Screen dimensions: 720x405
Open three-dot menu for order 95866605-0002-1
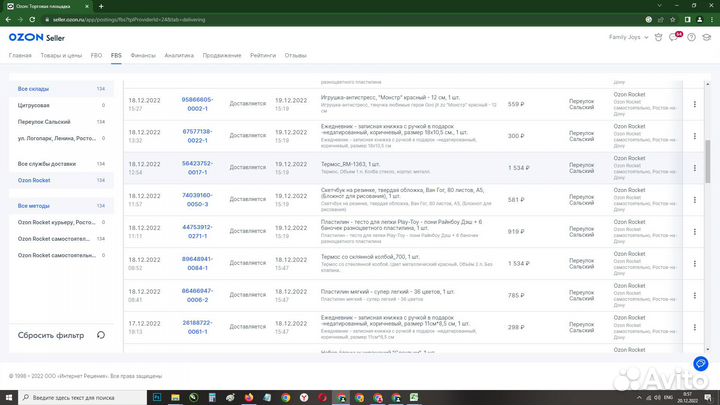(x=695, y=104)
